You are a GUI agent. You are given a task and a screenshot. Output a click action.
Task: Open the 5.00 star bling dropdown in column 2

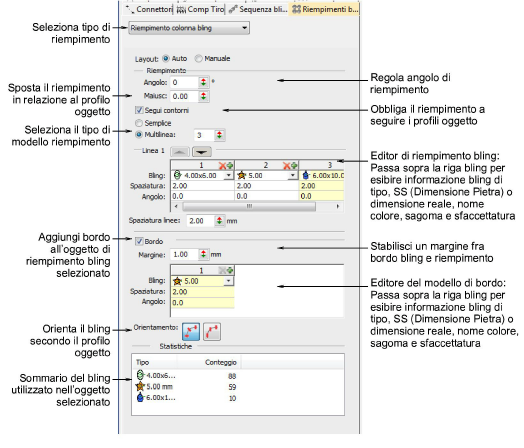pos(293,175)
